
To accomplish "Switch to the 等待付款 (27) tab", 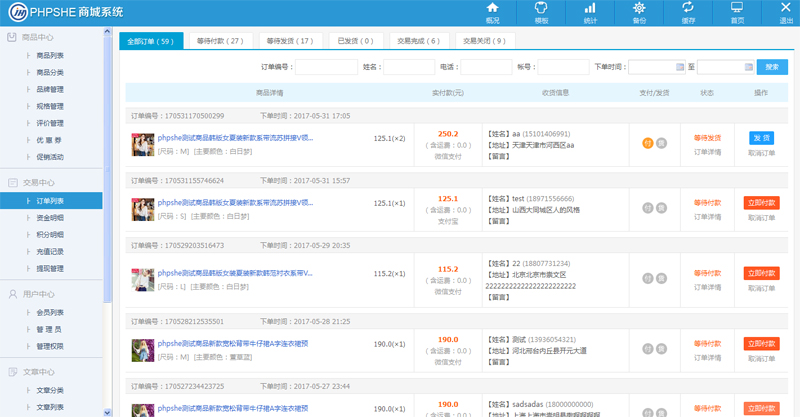I will 220,41.
